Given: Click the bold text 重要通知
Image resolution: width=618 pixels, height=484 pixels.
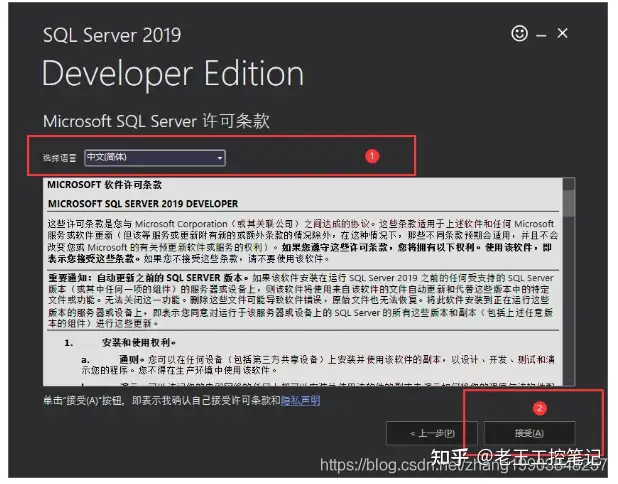Looking at the screenshot, I should (68, 277).
